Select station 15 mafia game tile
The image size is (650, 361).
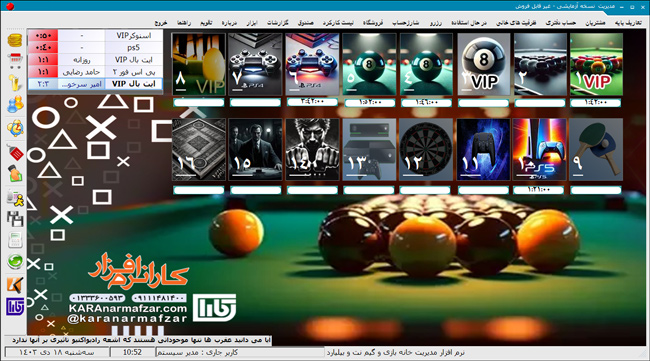255,150
